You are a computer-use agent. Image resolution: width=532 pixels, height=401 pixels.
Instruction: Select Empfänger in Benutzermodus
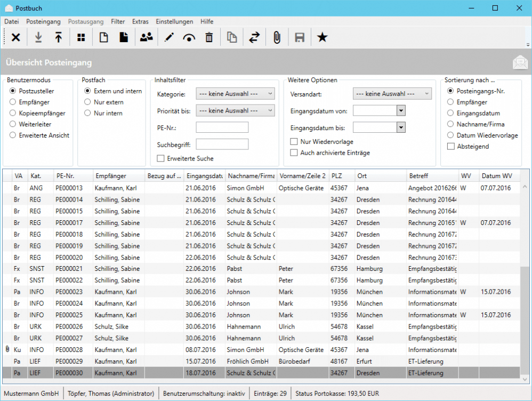point(29,102)
